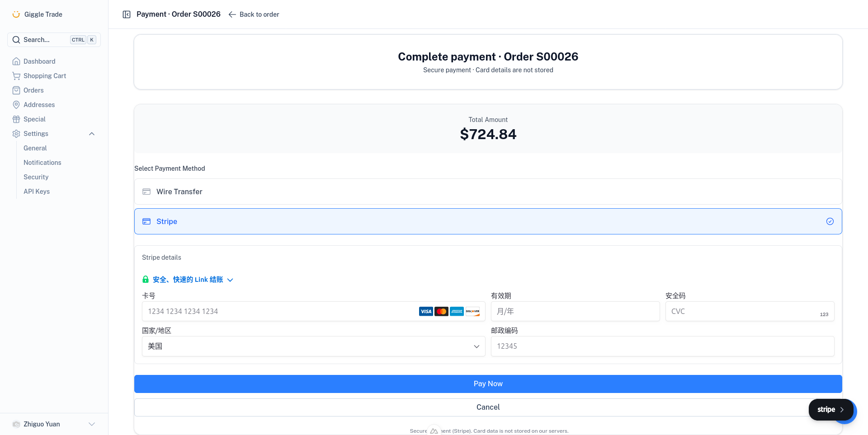
Task: Click the 邮政编码 postal code field
Action: 662,346
